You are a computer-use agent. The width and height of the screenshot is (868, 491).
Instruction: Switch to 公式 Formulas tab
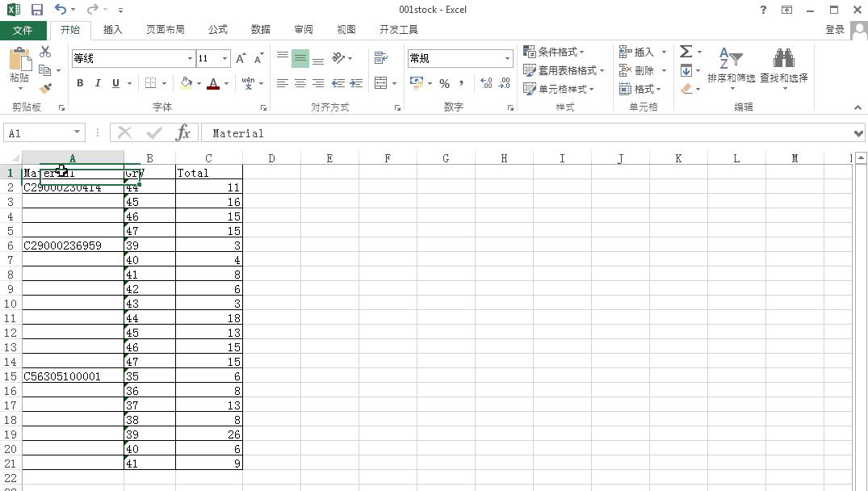pos(217,30)
